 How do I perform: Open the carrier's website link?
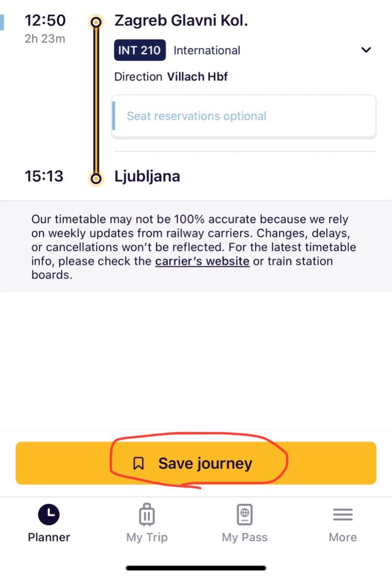click(x=202, y=261)
